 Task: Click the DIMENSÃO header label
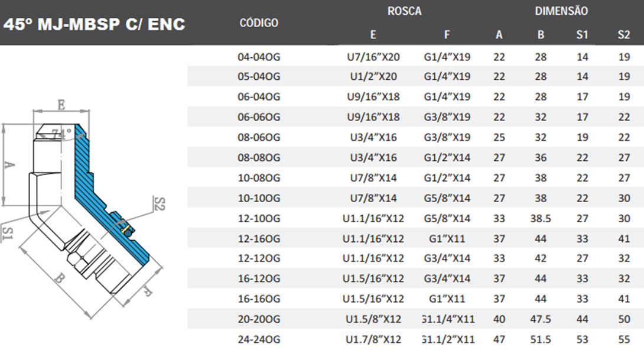point(561,11)
